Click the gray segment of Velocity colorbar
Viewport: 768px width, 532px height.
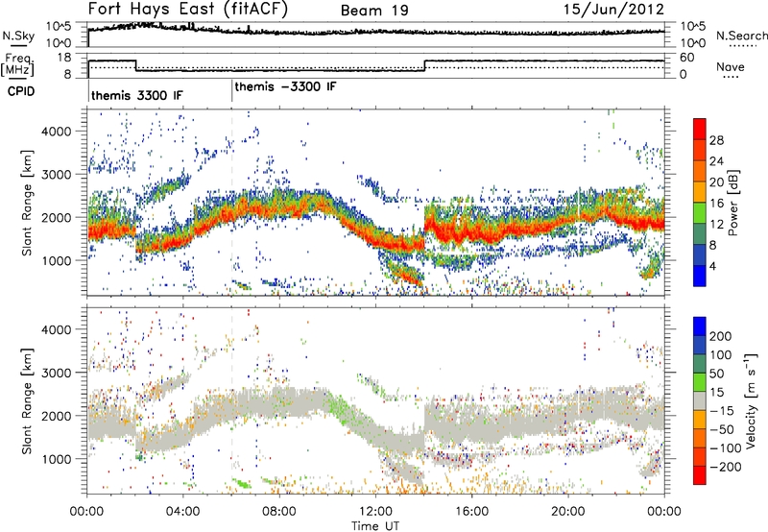pyautogui.click(x=700, y=401)
